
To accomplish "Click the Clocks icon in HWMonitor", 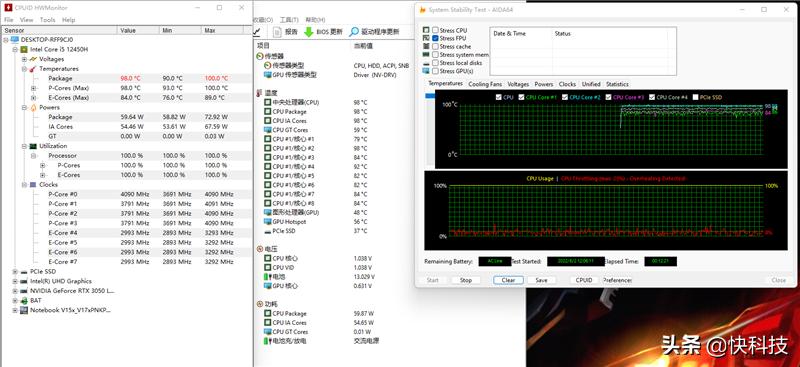I will [33, 185].
